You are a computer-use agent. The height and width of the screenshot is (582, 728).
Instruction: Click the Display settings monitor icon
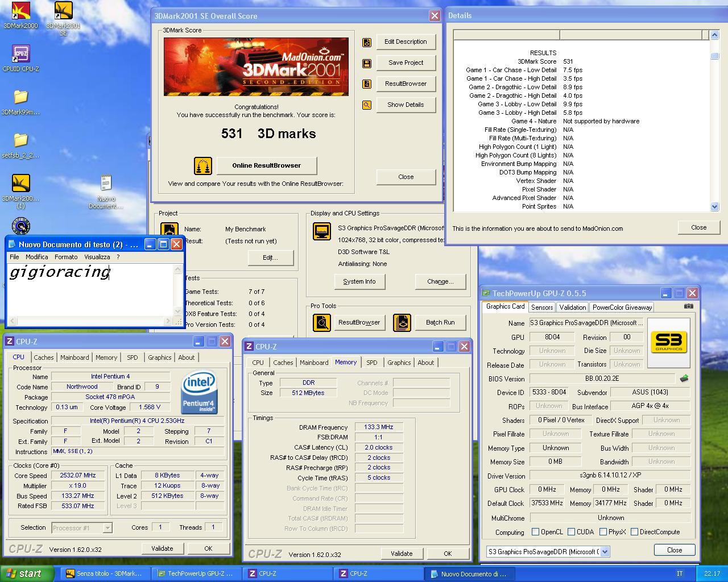tap(322, 231)
